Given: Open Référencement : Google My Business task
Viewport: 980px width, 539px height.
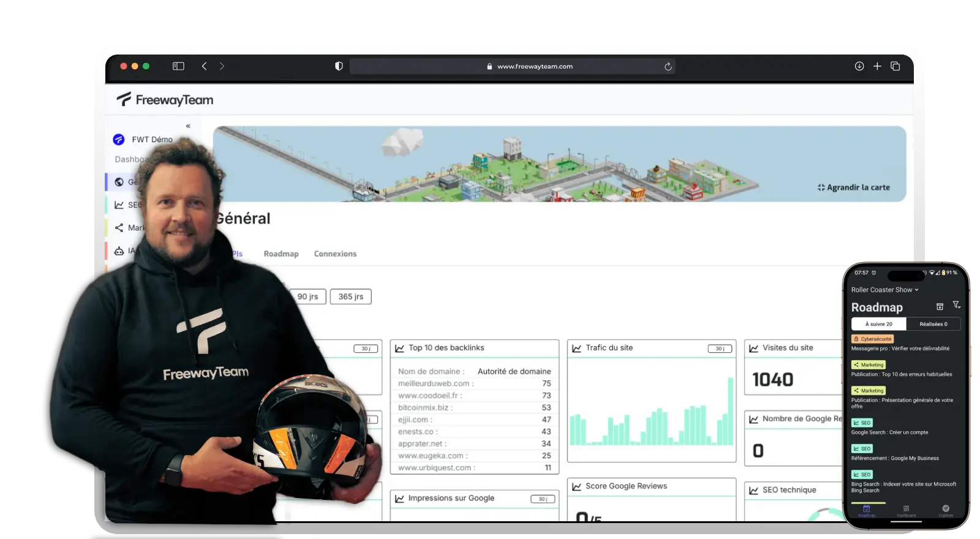Looking at the screenshot, I should [x=895, y=458].
